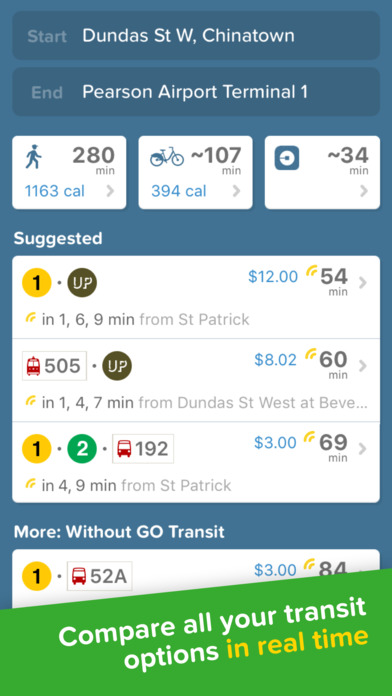The width and height of the screenshot is (392, 696).
Task: Tap the green Line 2 circle
Action: [82, 449]
